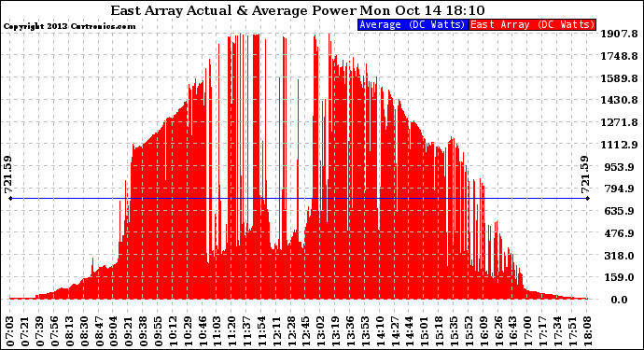This screenshot has height=350, width=644.
Task: Click the x-axis time label '14:10'
Action: click(x=380, y=331)
